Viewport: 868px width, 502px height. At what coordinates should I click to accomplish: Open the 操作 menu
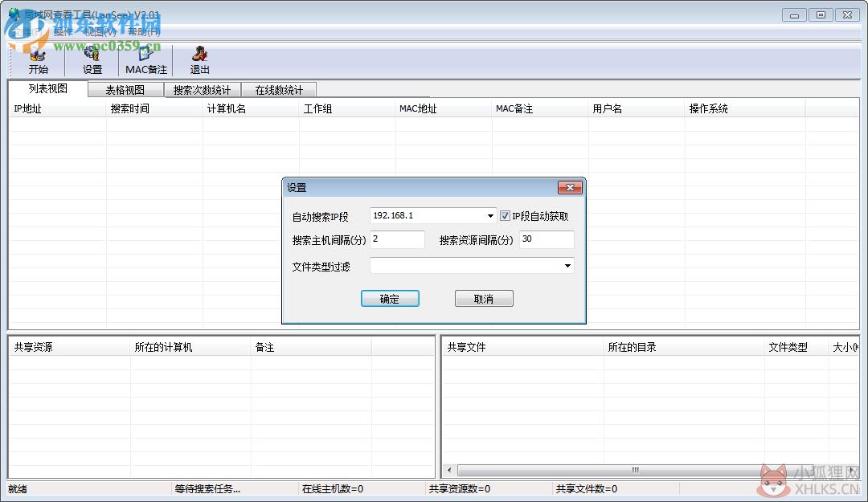coord(63,32)
